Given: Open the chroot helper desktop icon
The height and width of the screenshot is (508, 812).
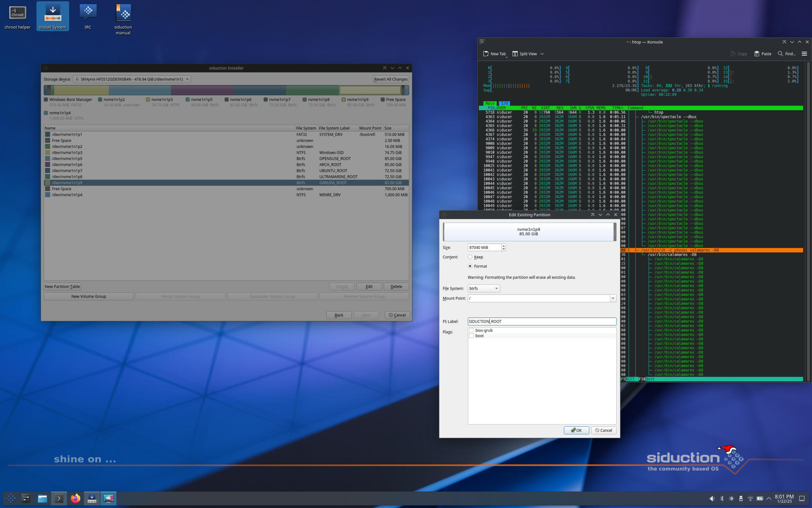Looking at the screenshot, I should tap(17, 17).
